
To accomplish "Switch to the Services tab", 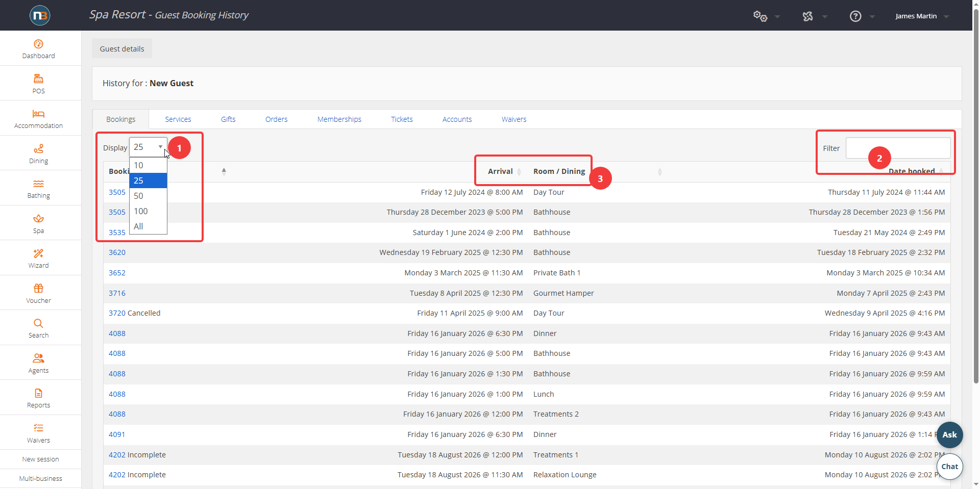I will coord(178,119).
